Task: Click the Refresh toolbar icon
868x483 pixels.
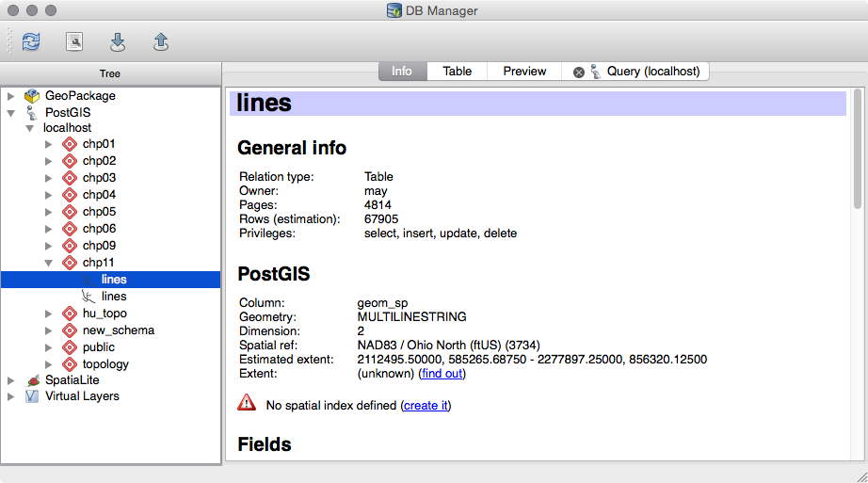Action: point(31,41)
